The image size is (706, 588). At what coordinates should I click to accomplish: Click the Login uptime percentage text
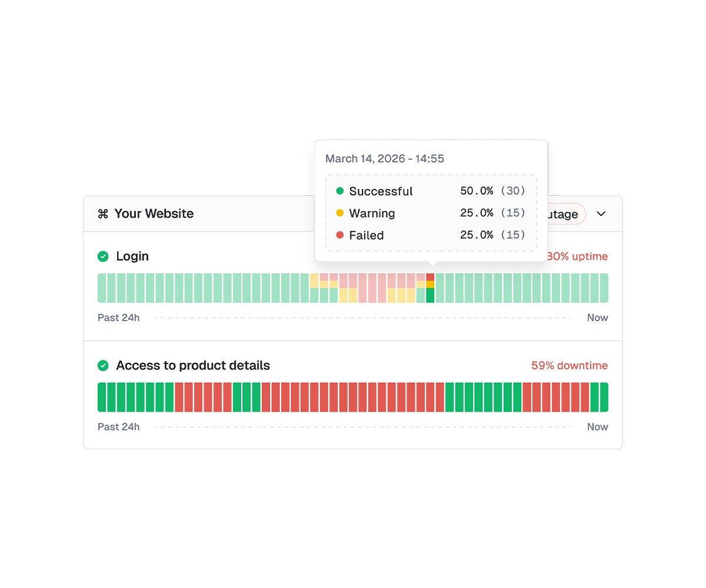pyautogui.click(x=577, y=256)
